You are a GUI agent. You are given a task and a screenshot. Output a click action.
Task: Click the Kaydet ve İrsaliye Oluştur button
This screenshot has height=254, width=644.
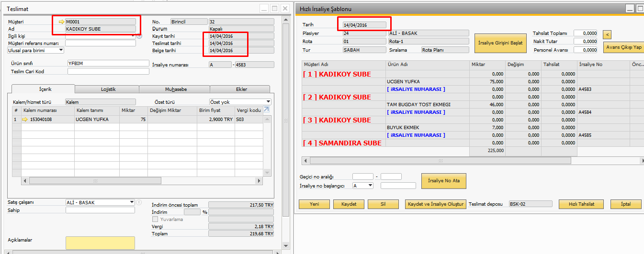click(x=435, y=204)
